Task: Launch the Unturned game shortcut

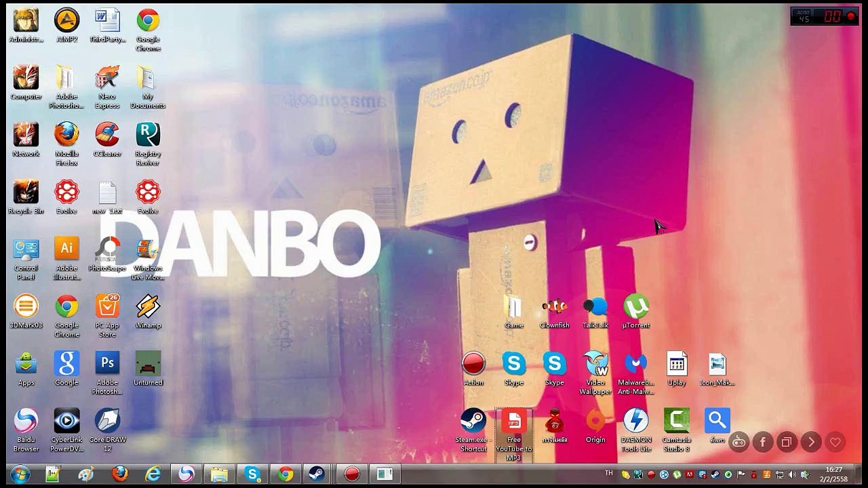Action: 148,369
